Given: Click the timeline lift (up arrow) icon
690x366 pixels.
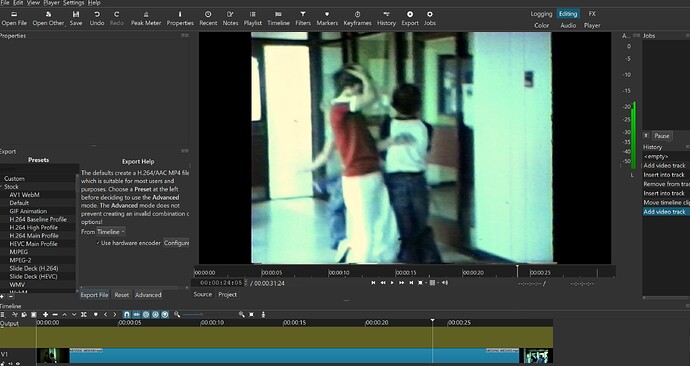Looking at the screenshot, I should coord(65,315).
